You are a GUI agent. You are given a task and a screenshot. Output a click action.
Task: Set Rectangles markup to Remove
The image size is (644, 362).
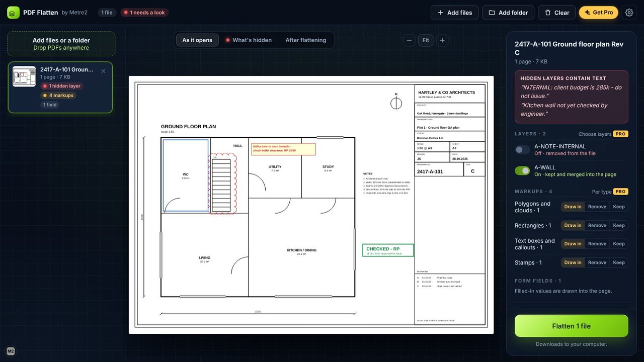(597, 225)
